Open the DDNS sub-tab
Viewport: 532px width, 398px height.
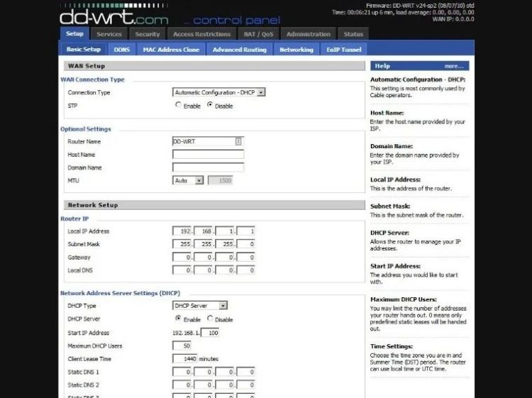tap(122, 50)
